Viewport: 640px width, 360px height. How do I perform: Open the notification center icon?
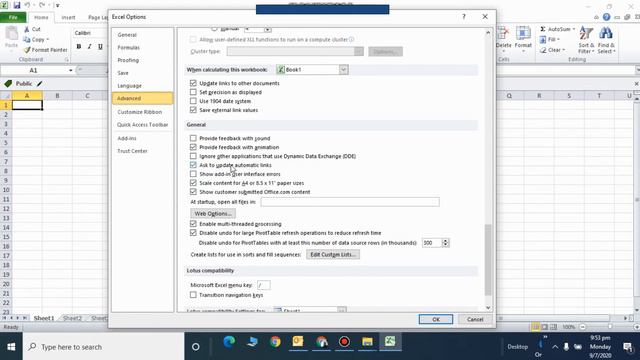(628, 347)
